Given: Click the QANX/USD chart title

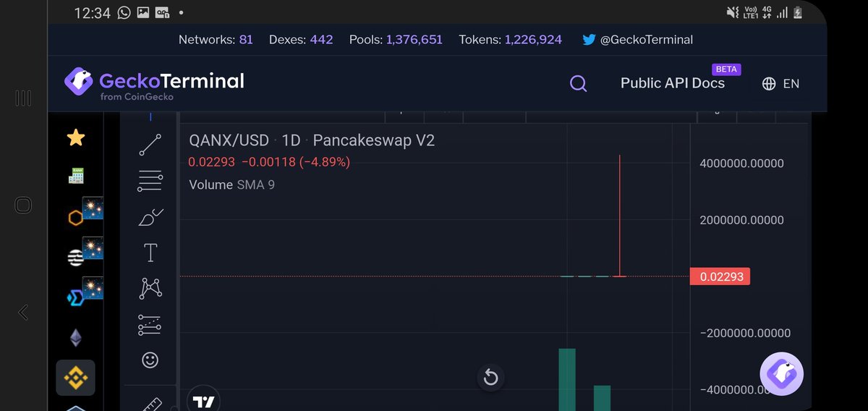Looking at the screenshot, I should (229, 140).
